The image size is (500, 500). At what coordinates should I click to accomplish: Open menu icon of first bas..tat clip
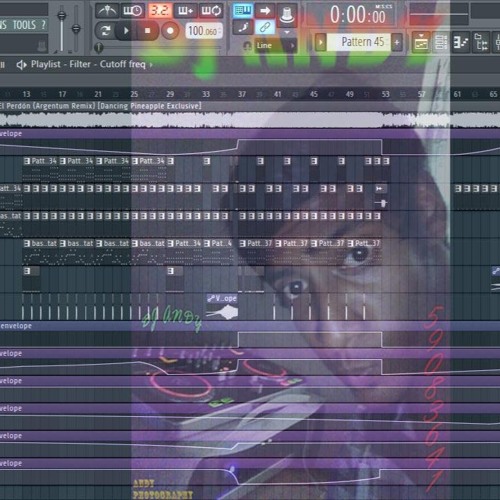27,244
